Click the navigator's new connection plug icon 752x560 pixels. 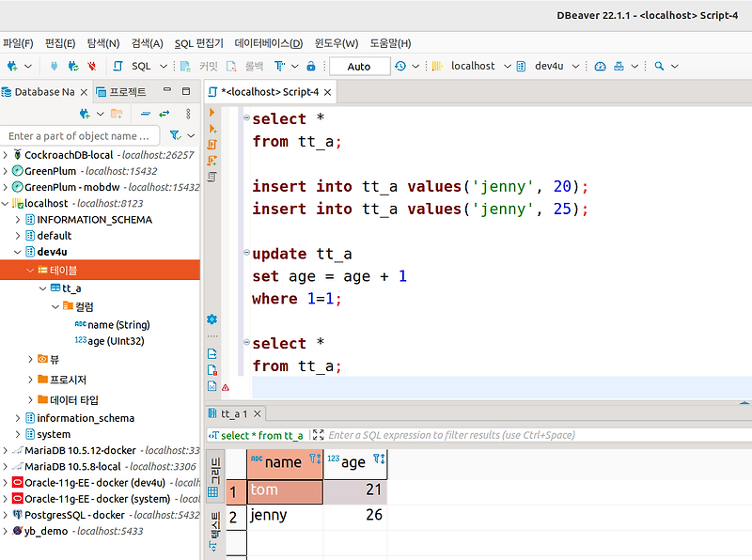(85, 114)
